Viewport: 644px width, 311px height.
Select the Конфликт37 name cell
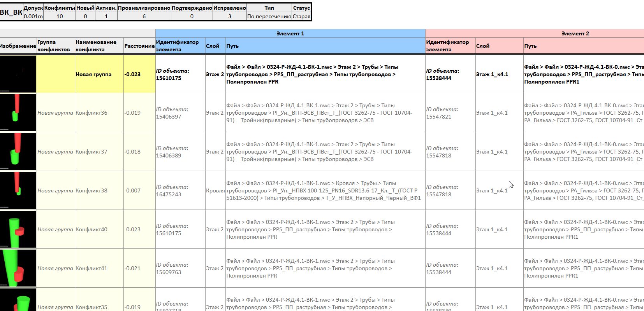[x=99, y=152]
